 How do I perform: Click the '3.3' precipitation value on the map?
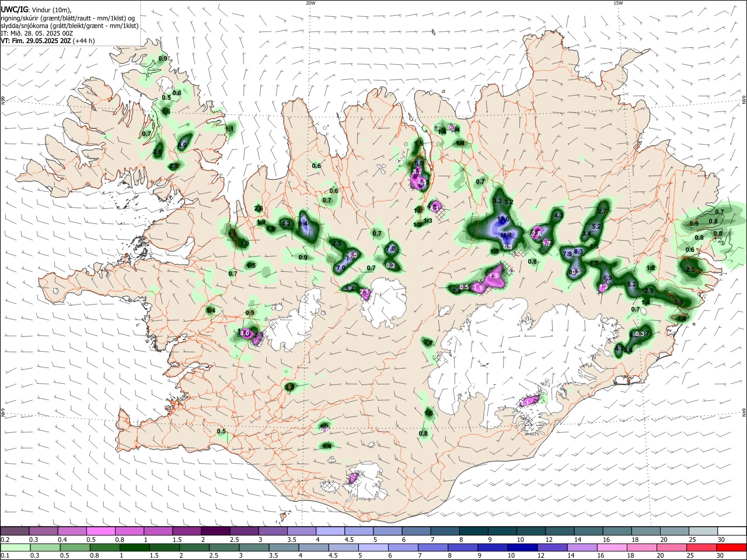(x=497, y=201)
